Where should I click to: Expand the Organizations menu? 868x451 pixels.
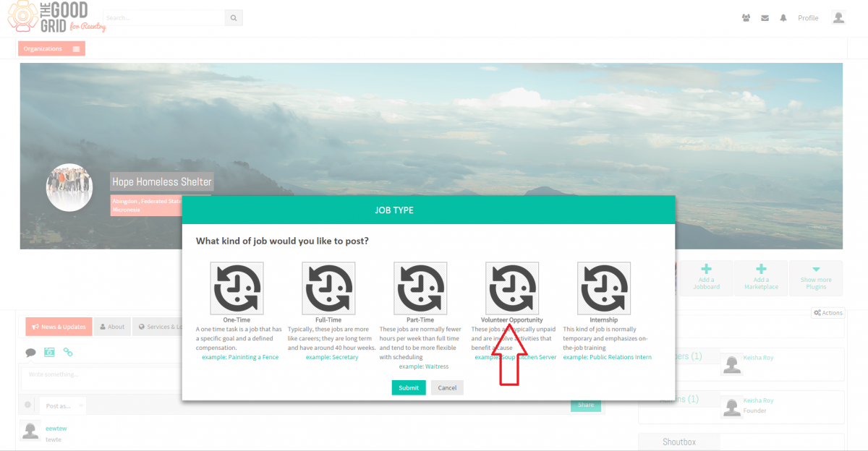[x=51, y=48]
